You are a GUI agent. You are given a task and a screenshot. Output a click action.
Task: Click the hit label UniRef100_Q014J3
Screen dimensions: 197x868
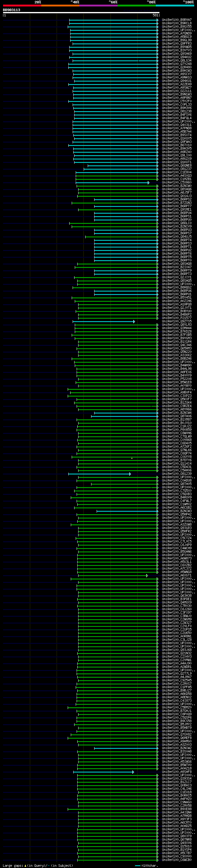tap(177, 196)
